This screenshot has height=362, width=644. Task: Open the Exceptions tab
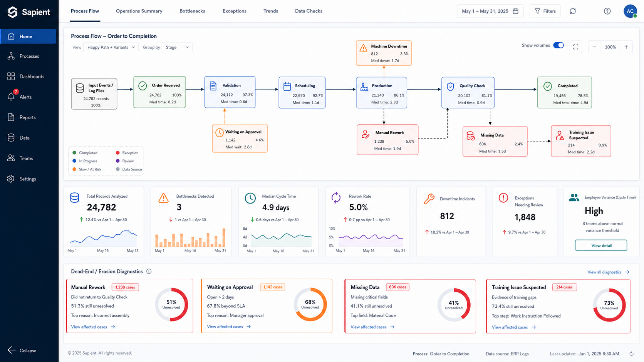point(235,11)
